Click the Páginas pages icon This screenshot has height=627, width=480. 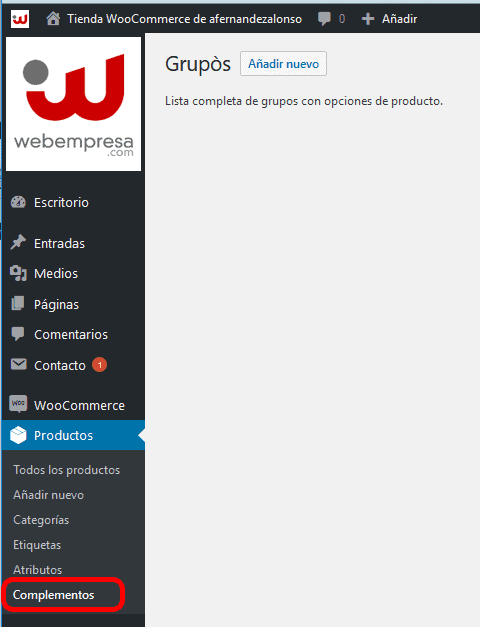pos(18,304)
